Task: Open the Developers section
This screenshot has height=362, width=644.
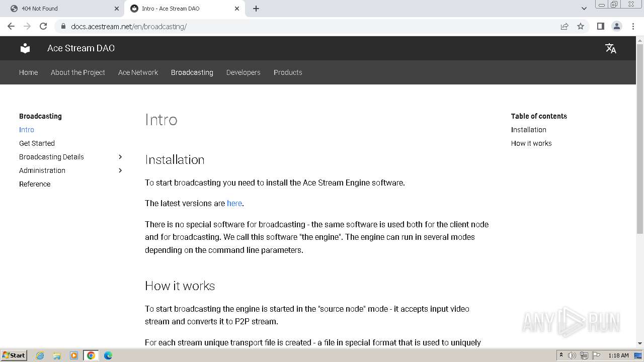Action: coord(243,72)
